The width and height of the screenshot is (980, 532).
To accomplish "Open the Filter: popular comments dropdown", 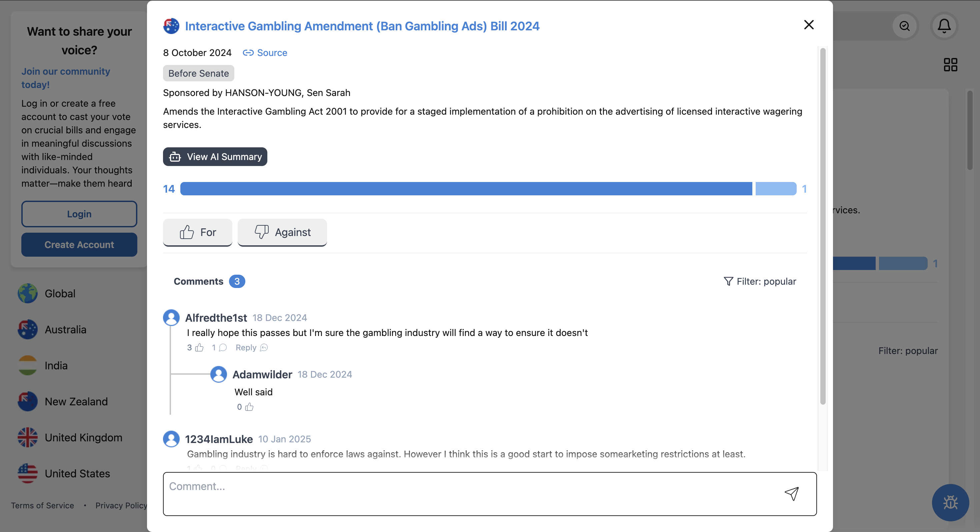I will (759, 281).
